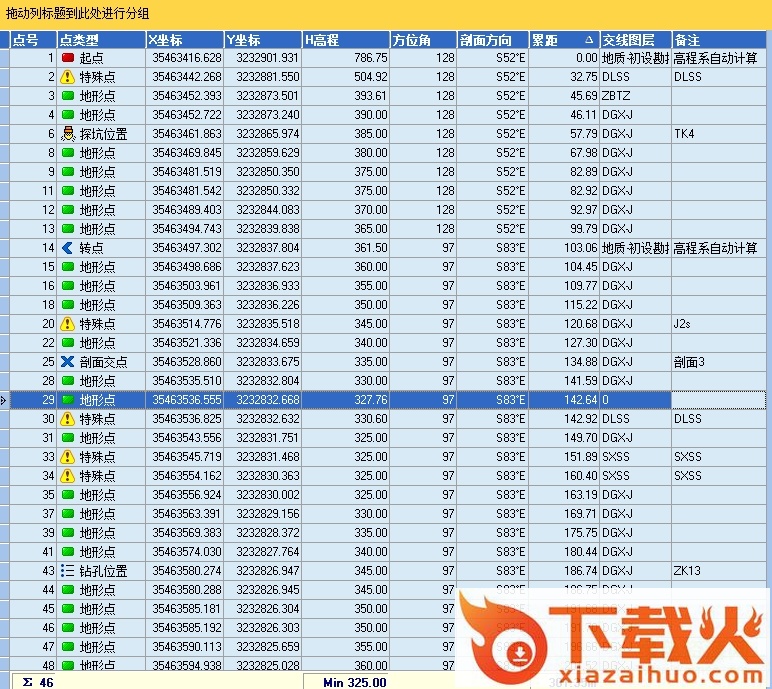Click 转点 point type cell
The width and height of the screenshot is (772, 689).
tap(101, 248)
